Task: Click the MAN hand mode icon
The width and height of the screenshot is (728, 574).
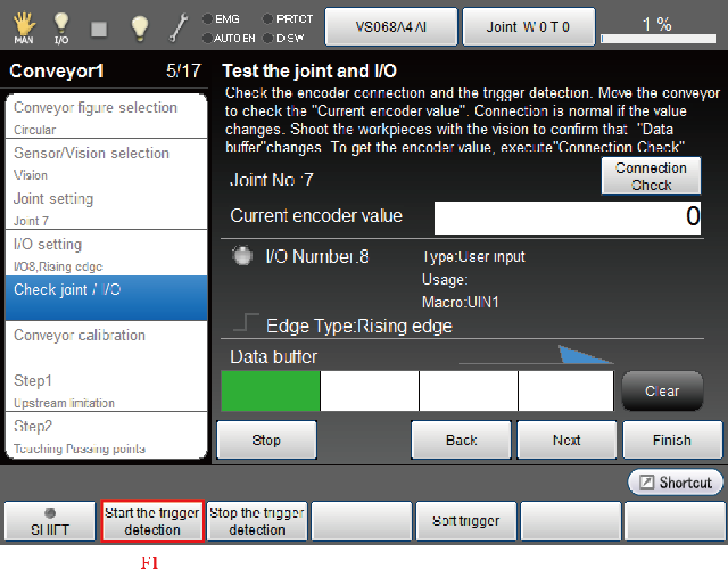Action: pyautogui.click(x=23, y=28)
